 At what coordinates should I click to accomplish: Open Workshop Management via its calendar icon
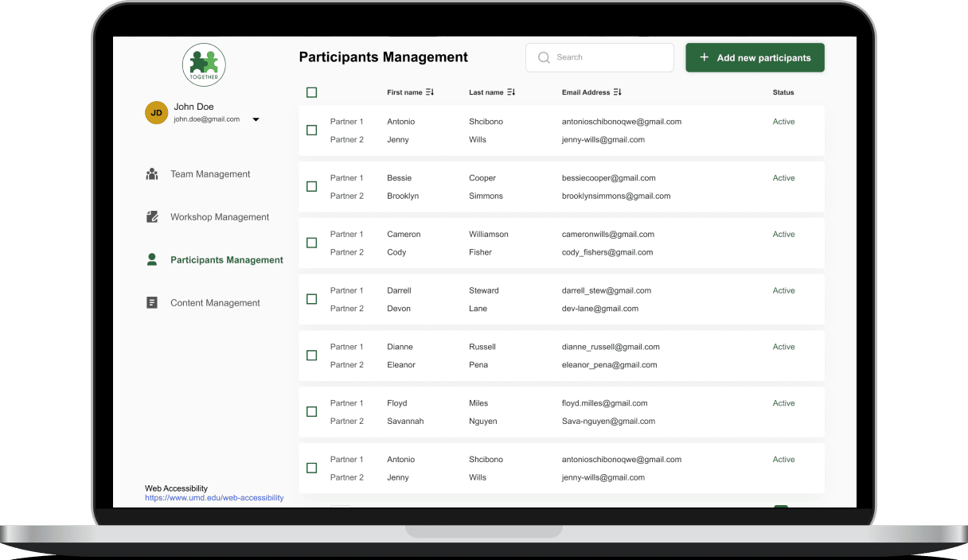click(152, 216)
